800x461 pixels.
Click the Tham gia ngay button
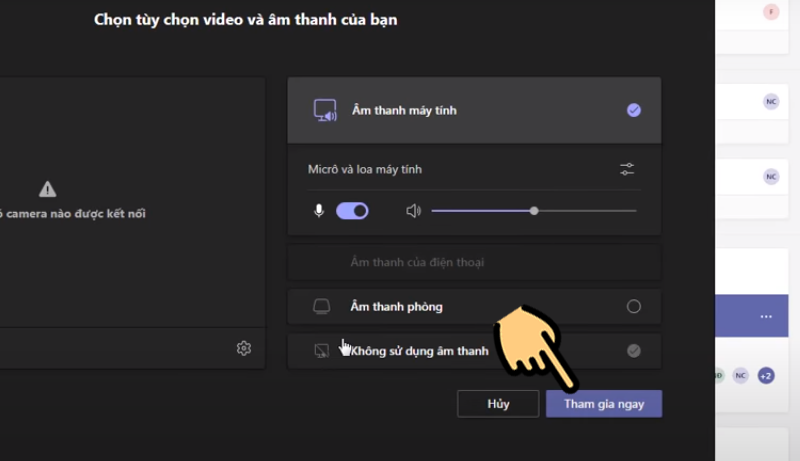coord(604,404)
